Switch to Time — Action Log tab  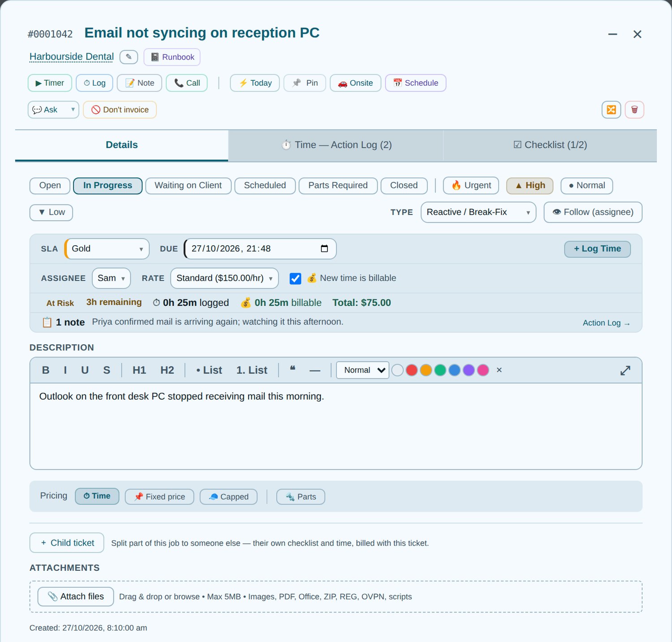click(336, 145)
